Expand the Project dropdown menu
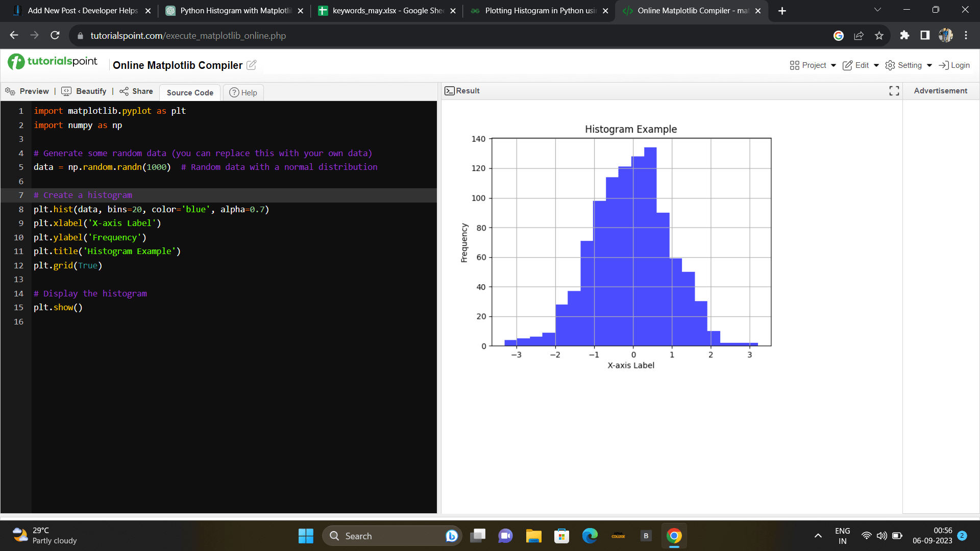The image size is (980, 551). pyautogui.click(x=813, y=65)
